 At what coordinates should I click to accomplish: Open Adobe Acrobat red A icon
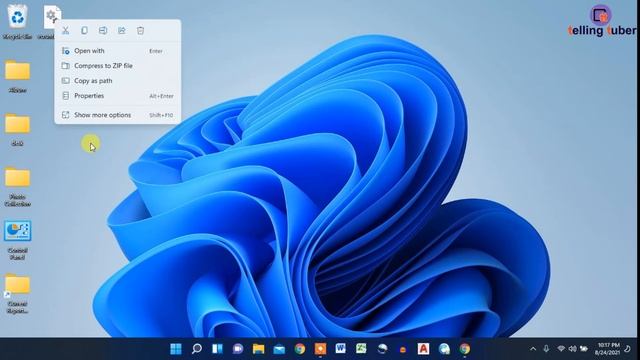click(423, 349)
